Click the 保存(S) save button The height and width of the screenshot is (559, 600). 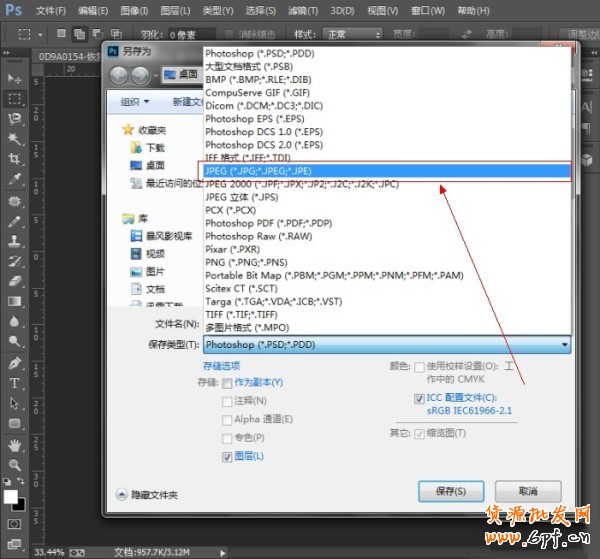[x=451, y=492]
